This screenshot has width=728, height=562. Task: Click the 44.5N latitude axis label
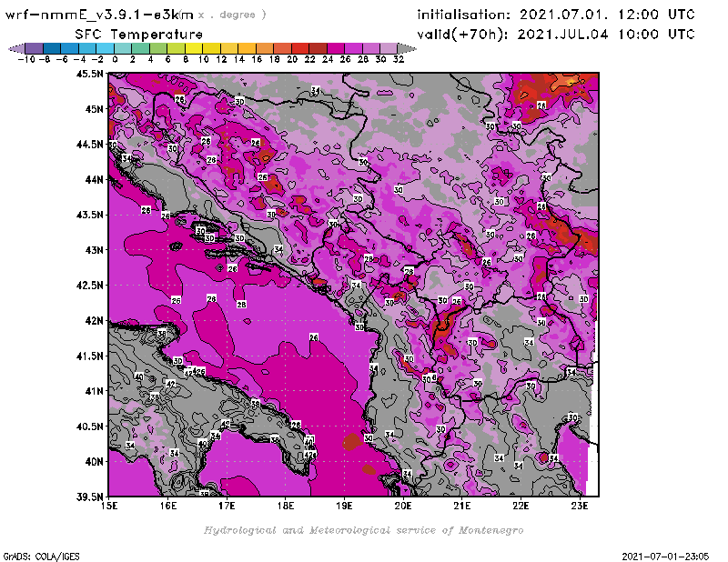(89, 145)
